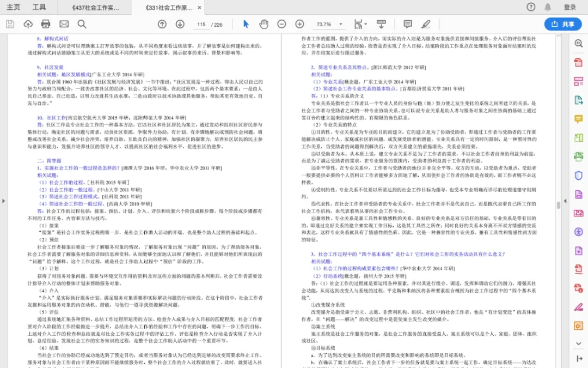Viewport: 588px width, 368px height.
Task: Zoom out with the minus circle button
Action: point(281,25)
